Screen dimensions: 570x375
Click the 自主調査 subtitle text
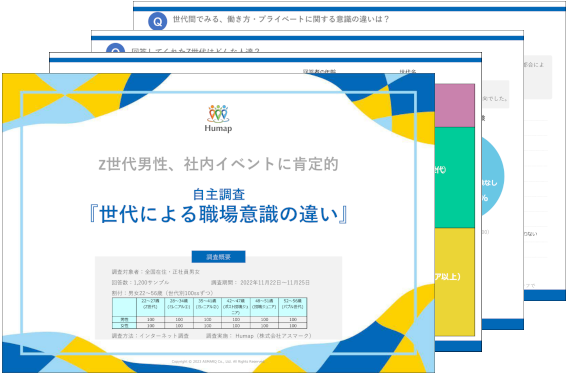click(218, 194)
